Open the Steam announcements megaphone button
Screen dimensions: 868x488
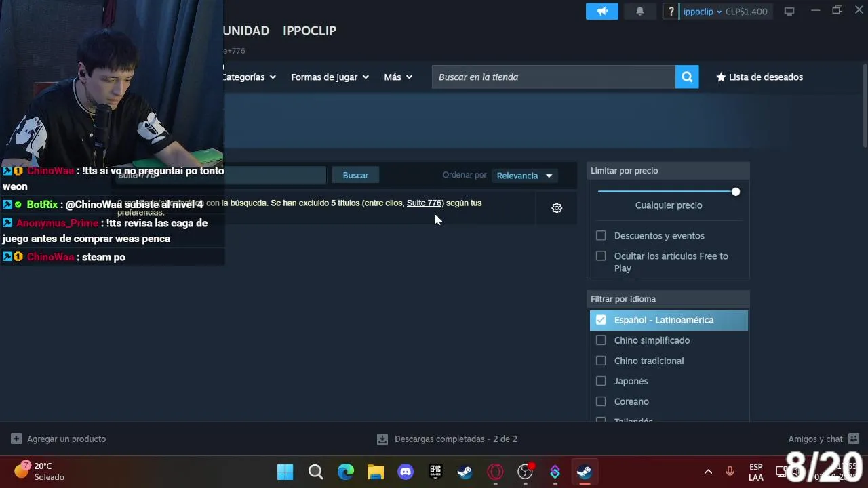(x=602, y=12)
